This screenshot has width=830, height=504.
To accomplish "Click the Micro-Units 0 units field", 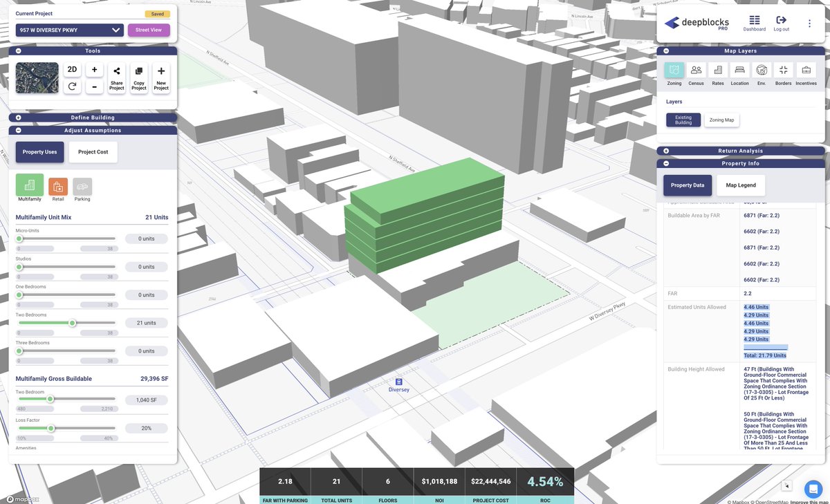I will [146, 239].
